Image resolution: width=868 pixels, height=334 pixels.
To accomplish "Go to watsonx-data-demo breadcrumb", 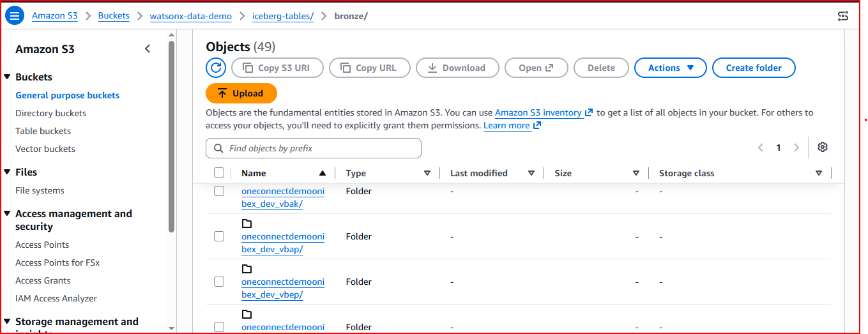I will 191,15.
